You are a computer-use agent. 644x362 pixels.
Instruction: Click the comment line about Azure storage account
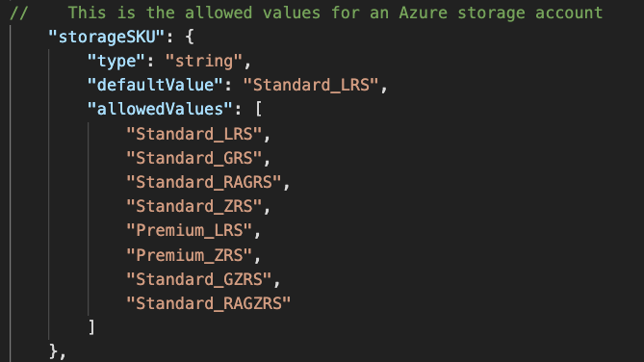click(x=306, y=13)
